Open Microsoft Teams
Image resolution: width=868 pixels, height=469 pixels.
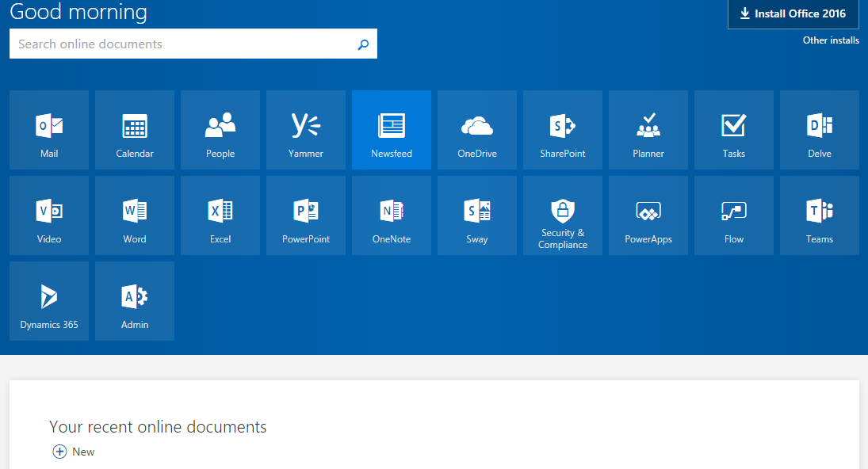tap(819, 215)
